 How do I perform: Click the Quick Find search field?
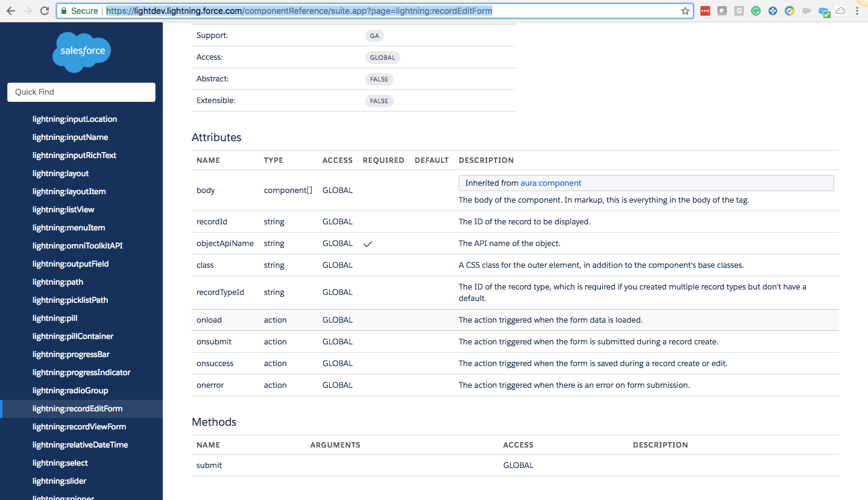[81, 92]
